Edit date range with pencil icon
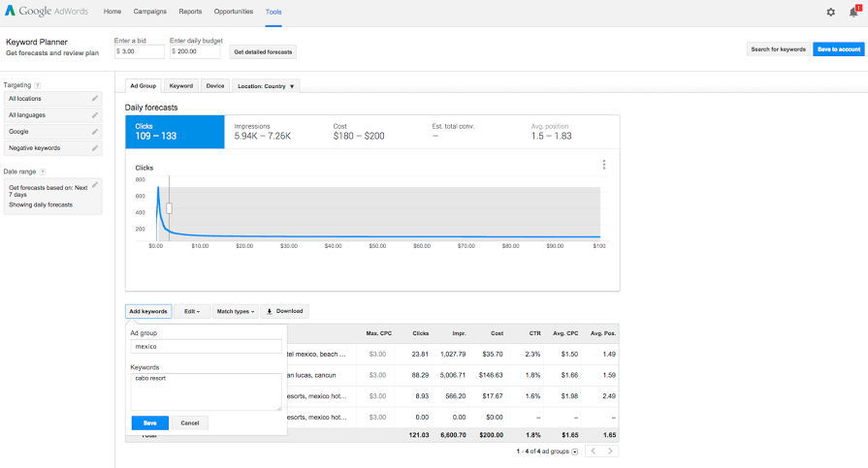The image size is (868, 468). click(x=94, y=183)
